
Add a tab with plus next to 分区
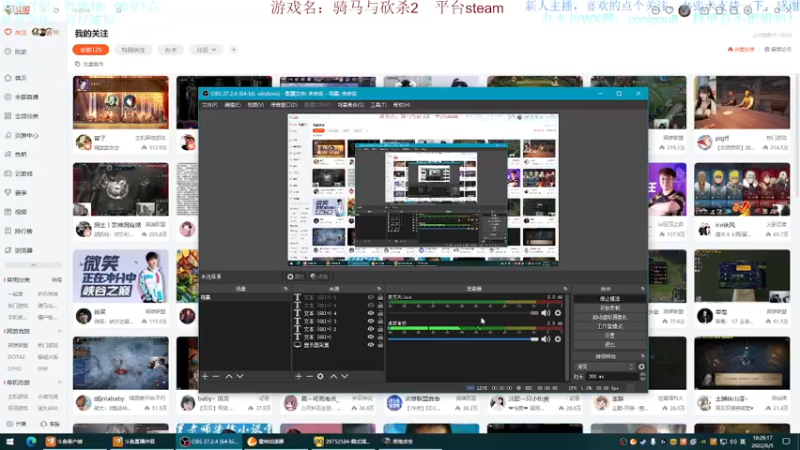pos(234,49)
